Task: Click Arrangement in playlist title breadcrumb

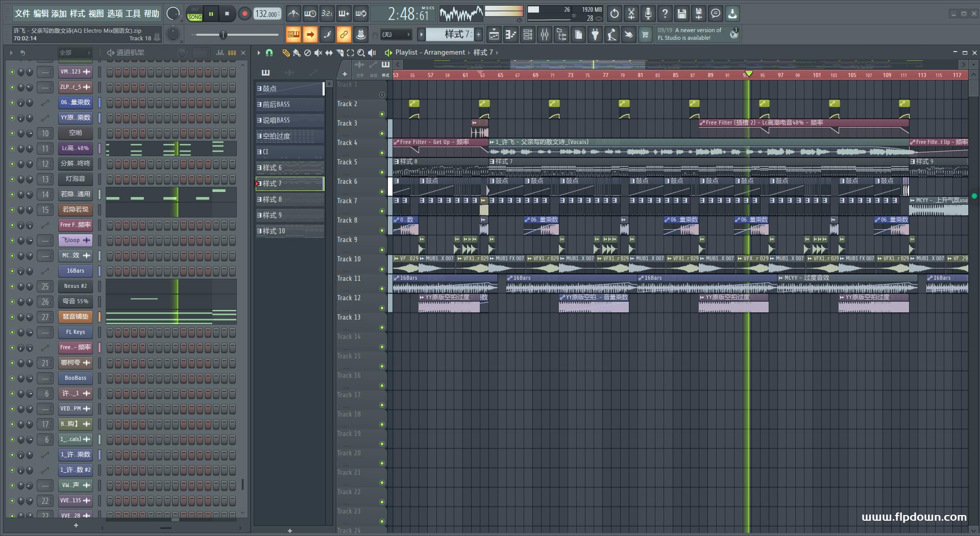Action: tap(444, 53)
